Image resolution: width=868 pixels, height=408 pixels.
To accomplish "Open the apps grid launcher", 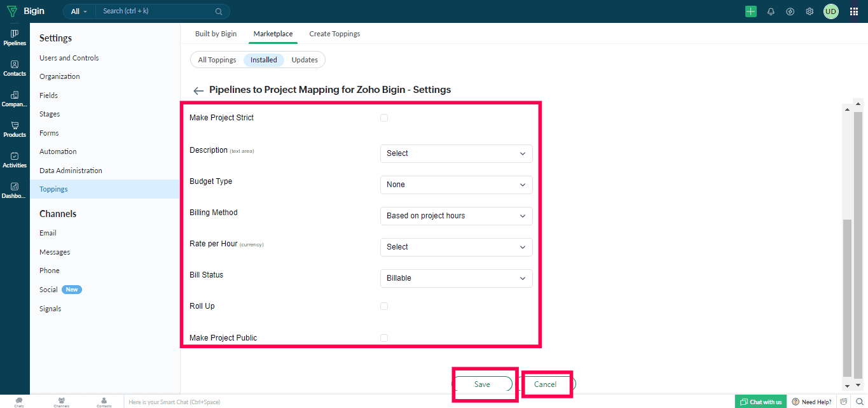I will point(854,11).
